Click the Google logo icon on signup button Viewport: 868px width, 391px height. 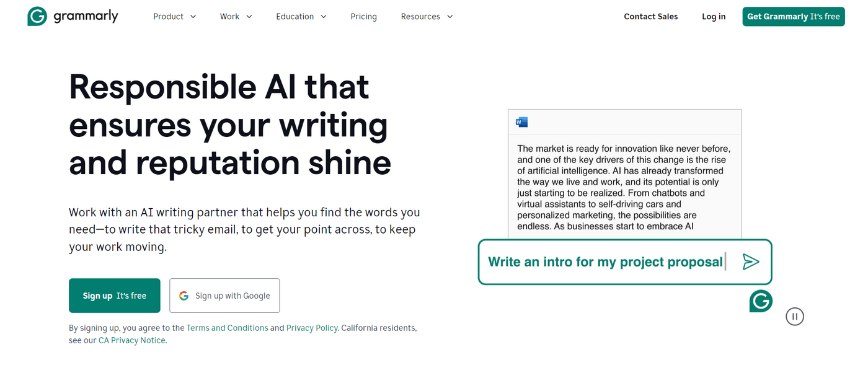point(184,296)
